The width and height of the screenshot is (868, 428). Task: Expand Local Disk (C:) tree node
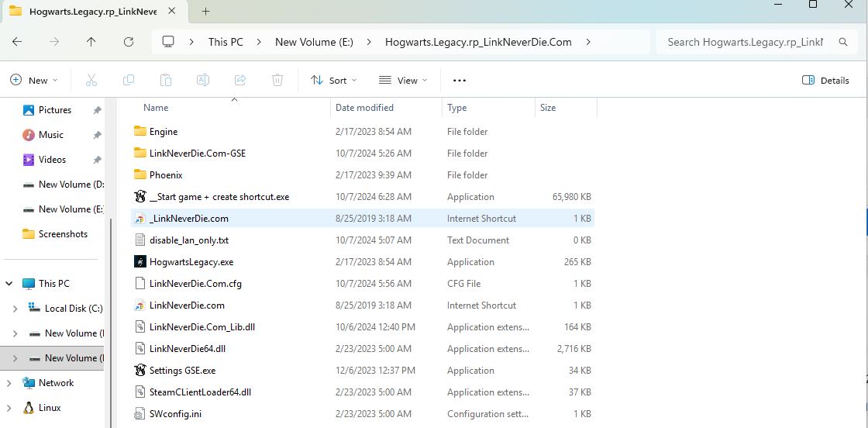coord(15,309)
